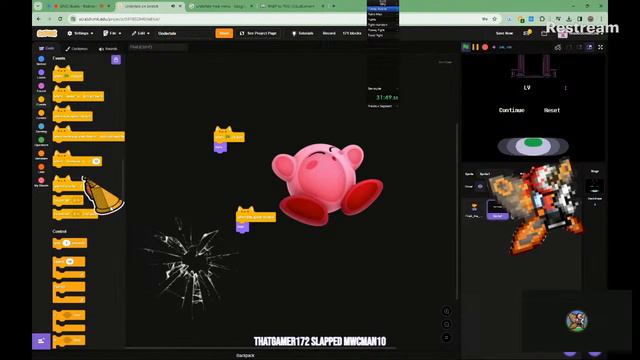Click the repeat 10 Control block
640x360 pixels.
click(69, 268)
